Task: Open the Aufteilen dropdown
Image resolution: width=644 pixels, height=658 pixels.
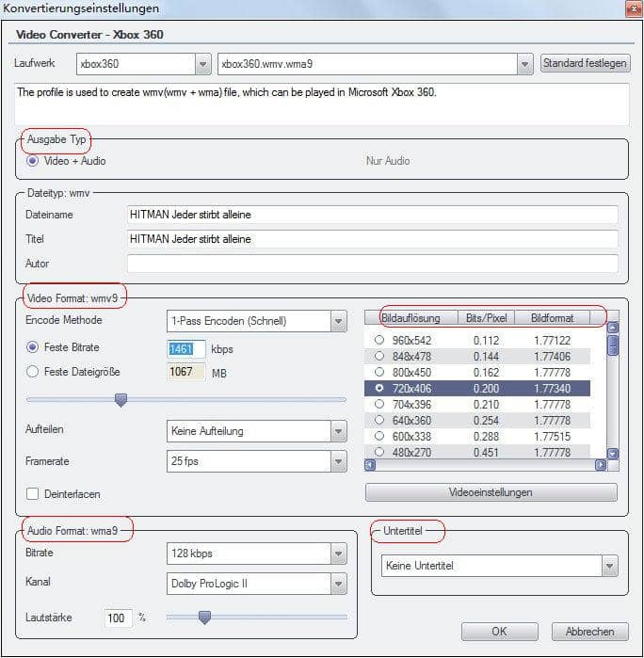Action: click(x=256, y=431)
